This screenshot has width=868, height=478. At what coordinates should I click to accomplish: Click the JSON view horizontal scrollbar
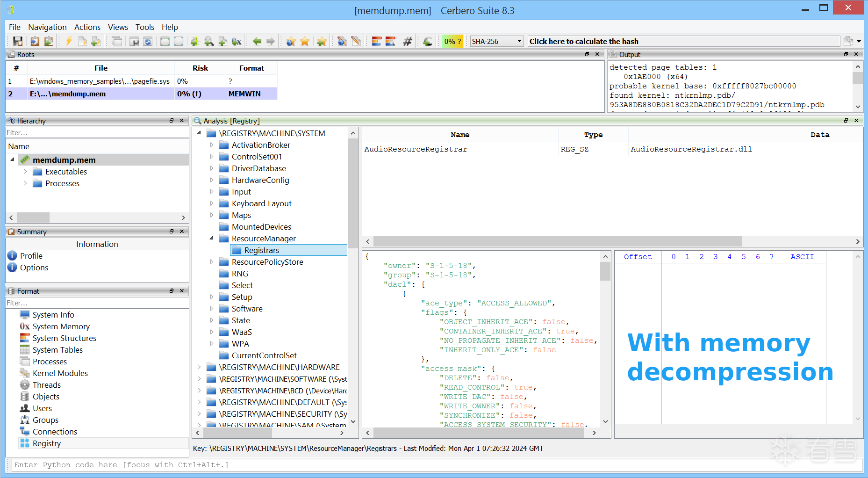pos(481,433)
